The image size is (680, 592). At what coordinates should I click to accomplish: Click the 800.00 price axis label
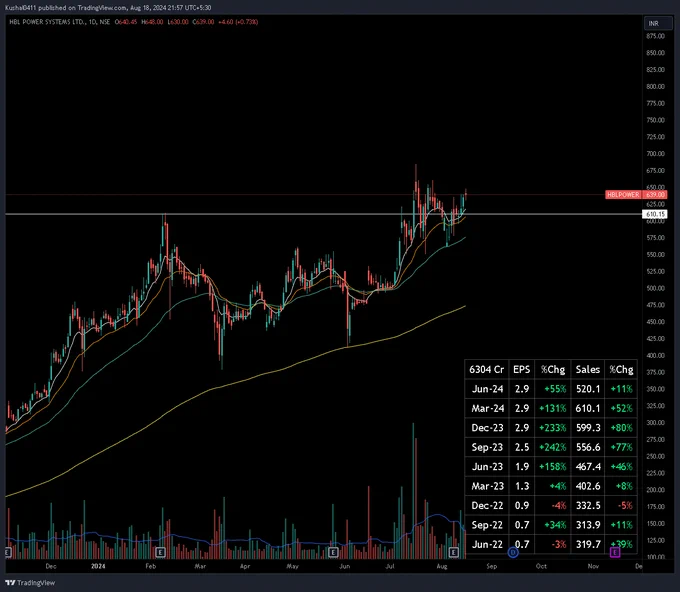(655, 86)
